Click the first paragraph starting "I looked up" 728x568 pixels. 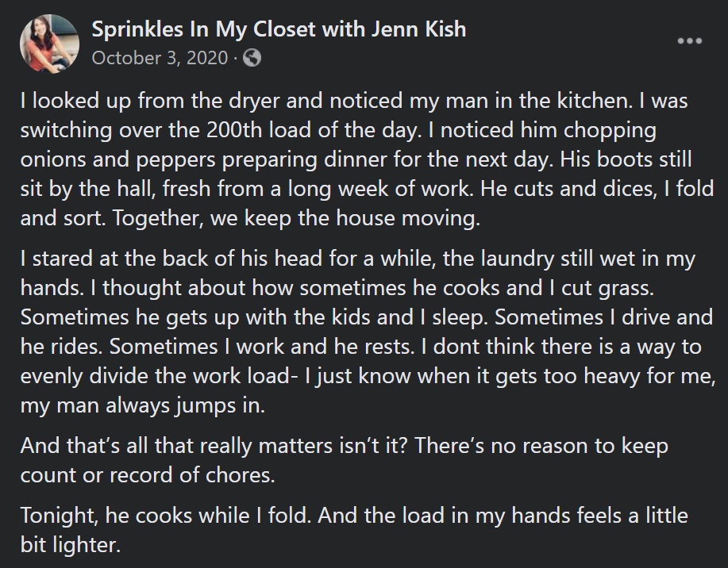367,159
